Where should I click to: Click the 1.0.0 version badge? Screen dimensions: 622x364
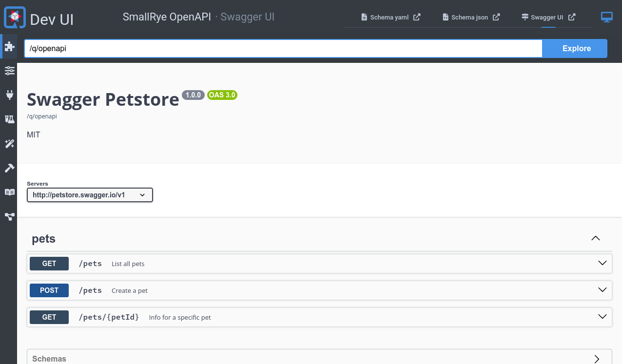click(x=194, y=95)
